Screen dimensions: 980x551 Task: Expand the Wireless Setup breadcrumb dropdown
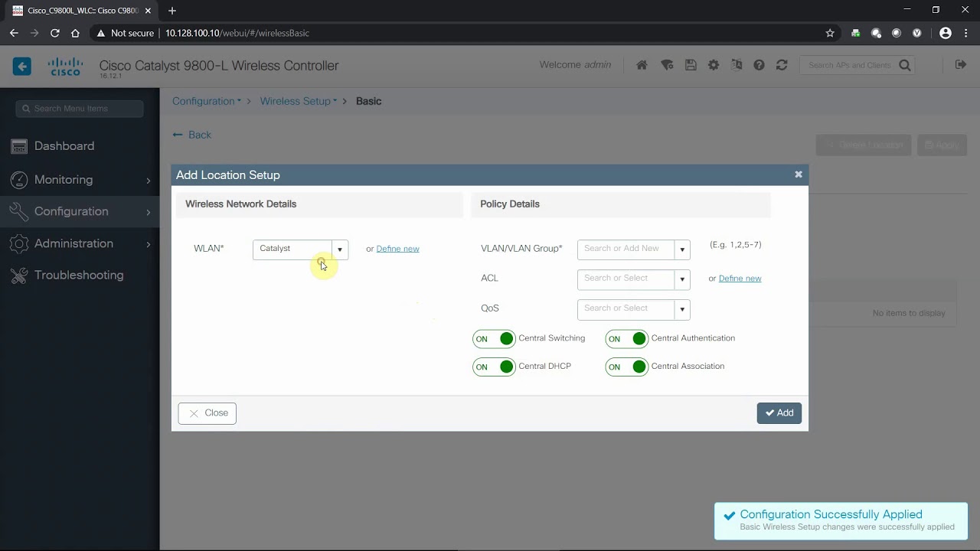point(299,101)
